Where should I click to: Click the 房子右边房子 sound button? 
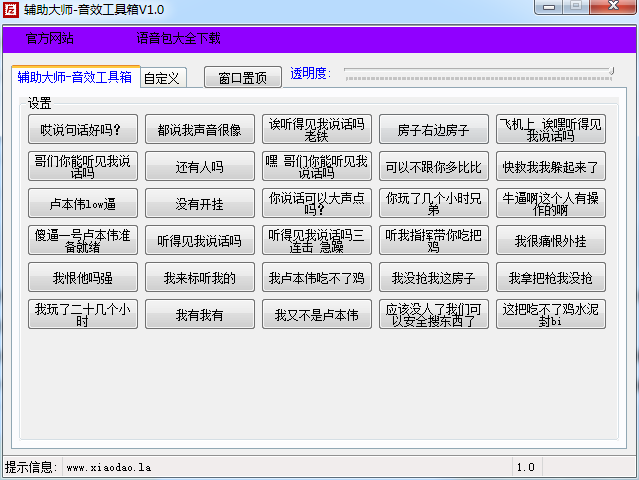(434, 130)
